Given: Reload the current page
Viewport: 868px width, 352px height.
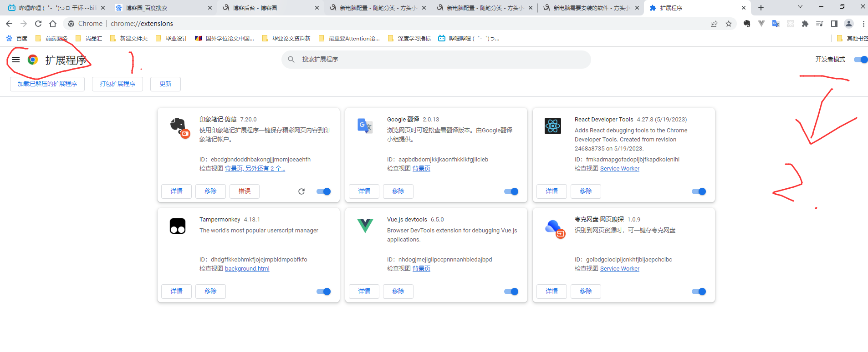Looking at the screenshot, I should (38, 24).
